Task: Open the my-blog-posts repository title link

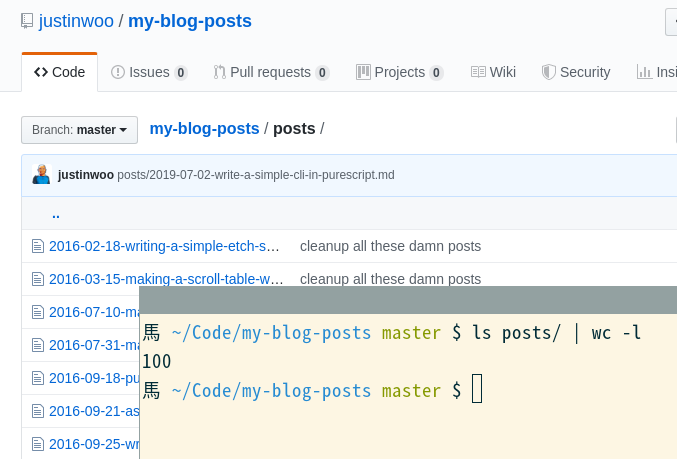Action: click(190, 21)
